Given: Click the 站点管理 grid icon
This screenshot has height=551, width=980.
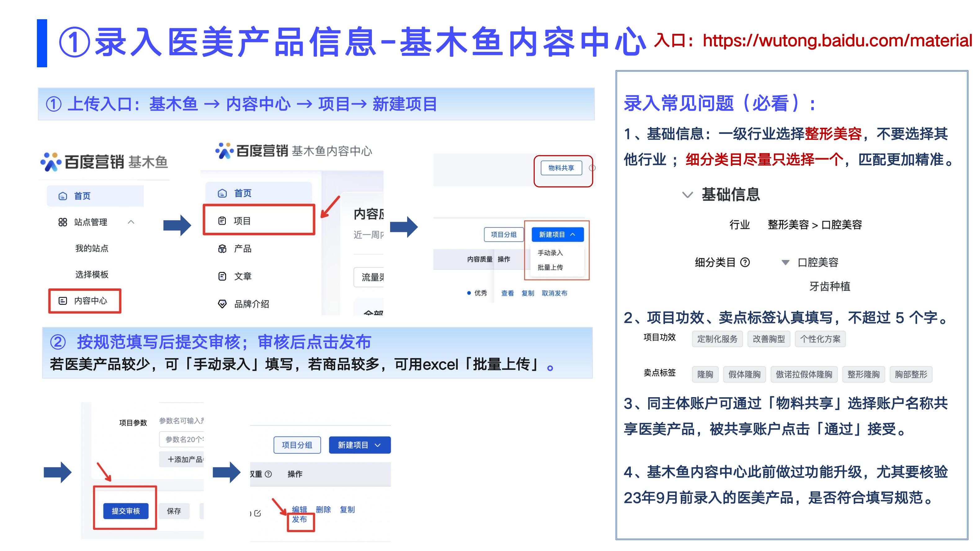Looking at the screenshot, I should 63,222.
